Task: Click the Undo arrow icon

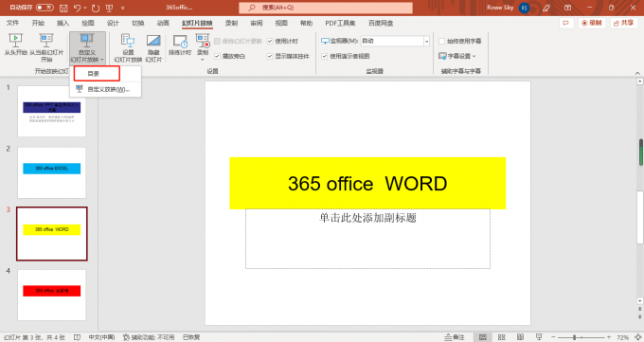Action: (x=78, y=8)
